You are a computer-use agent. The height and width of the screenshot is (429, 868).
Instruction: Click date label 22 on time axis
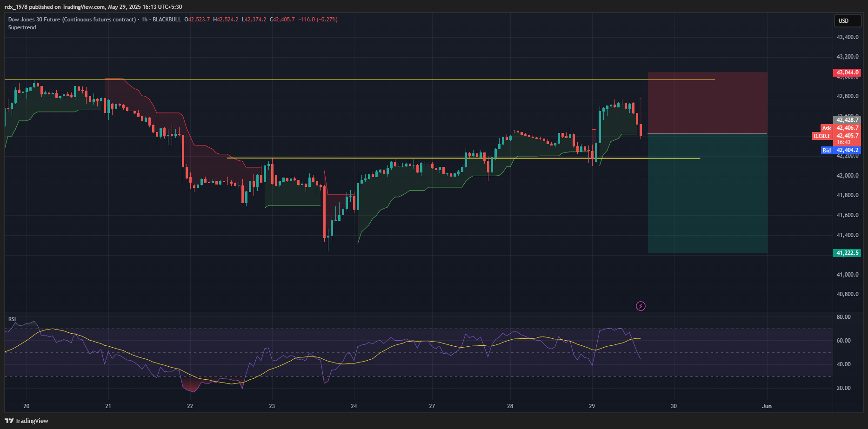click(190, 406)
